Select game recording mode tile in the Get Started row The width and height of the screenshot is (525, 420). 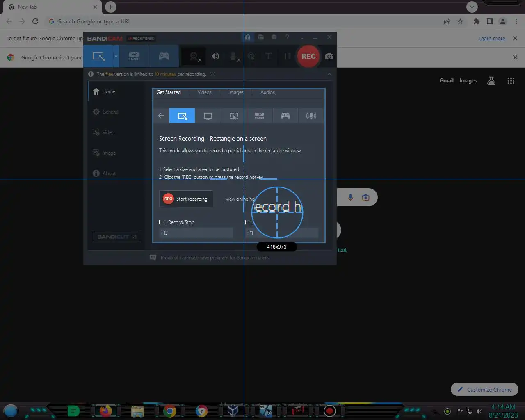285,116
